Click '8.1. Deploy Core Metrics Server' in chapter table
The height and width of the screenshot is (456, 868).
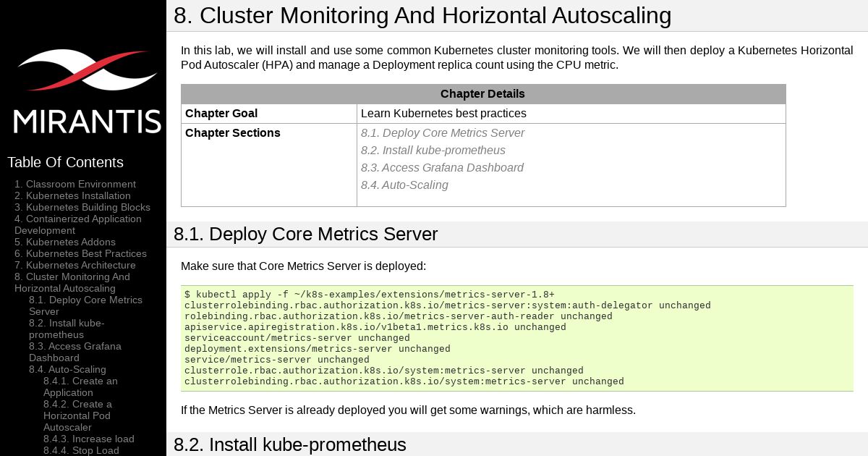[x=443, y=133]
